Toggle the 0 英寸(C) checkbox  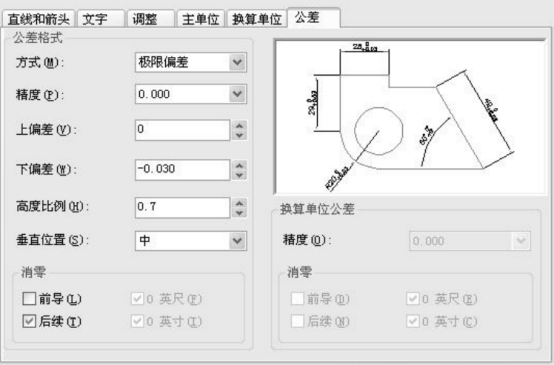413,321
